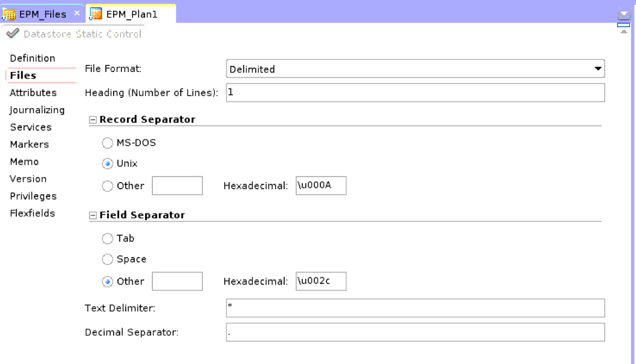The image size is (636, 364).
Task: Close the EPM_Files tab
Action: coord(77,13)
